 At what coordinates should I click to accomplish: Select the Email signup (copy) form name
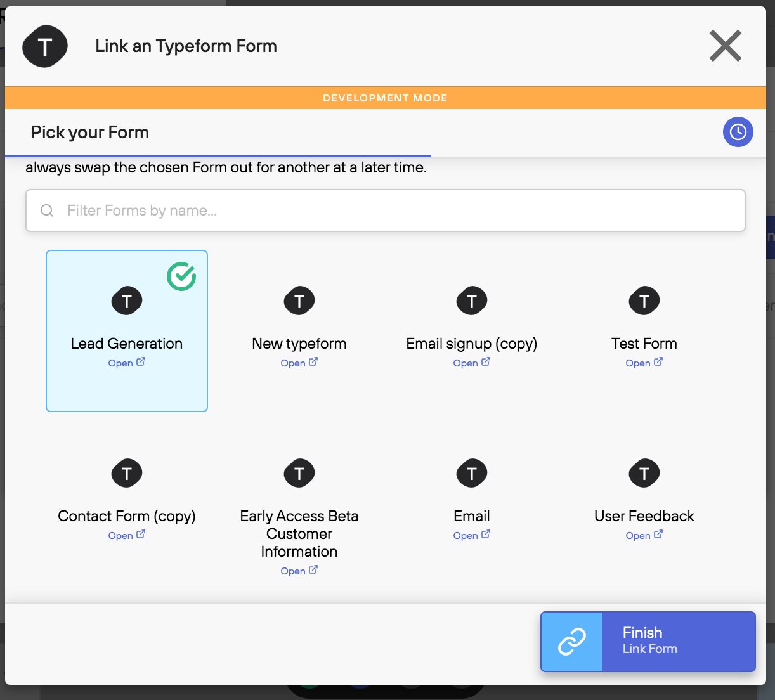(472, 344)
